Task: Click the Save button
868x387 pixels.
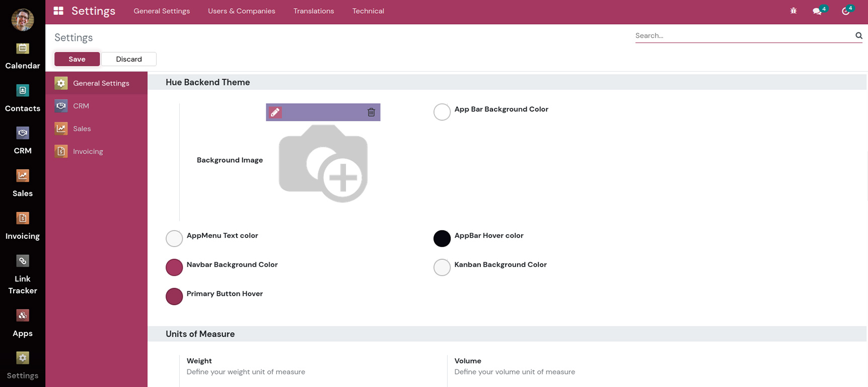Action: tap(77, 59)
